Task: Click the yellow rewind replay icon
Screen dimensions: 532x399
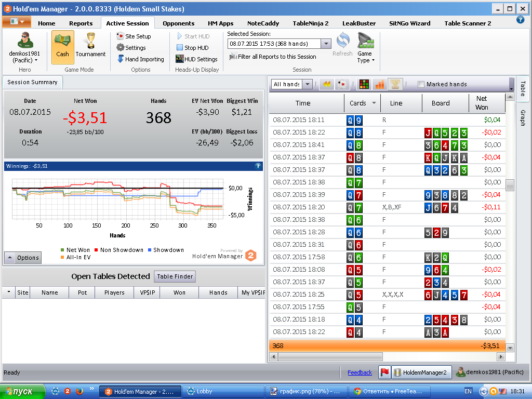Action: (327, 84)
